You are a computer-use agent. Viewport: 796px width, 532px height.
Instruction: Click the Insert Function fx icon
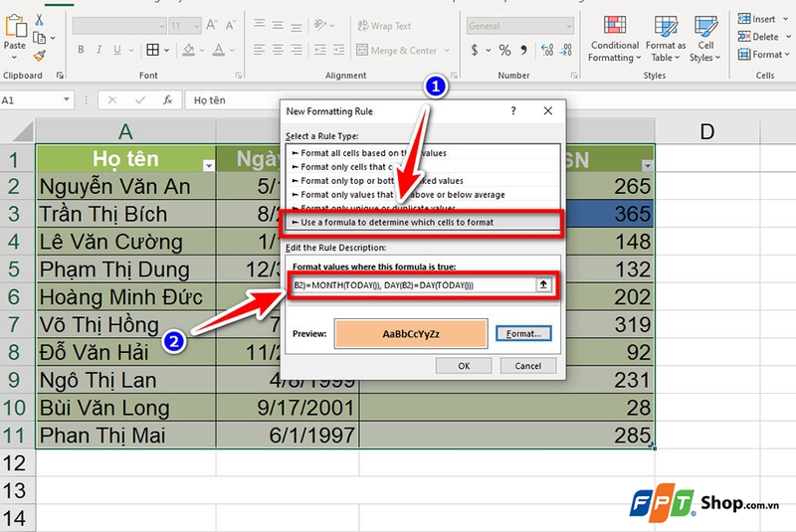[x=167, y=99]
